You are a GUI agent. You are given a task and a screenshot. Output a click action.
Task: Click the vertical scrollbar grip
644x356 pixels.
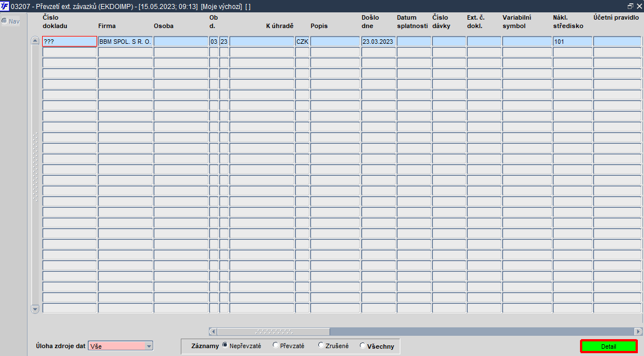[x=35, y=167]
